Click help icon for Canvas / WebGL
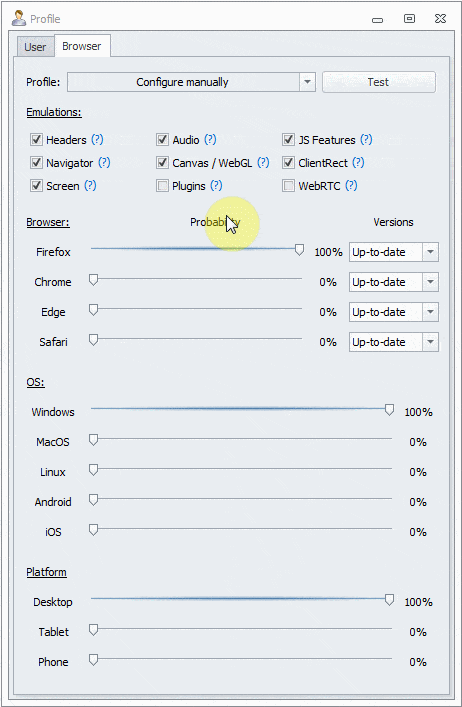 pyautogui.click(x=263, y=163)
